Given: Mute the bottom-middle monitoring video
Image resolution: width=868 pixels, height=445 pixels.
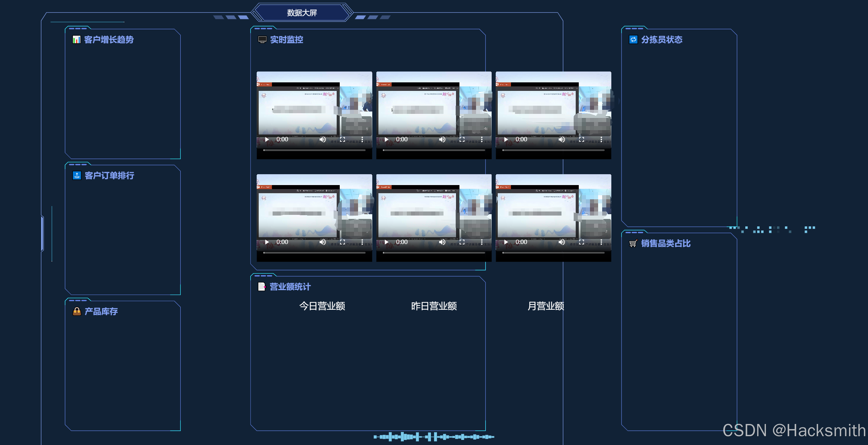Looking at the screenshot, I should [x=442, y=242].
